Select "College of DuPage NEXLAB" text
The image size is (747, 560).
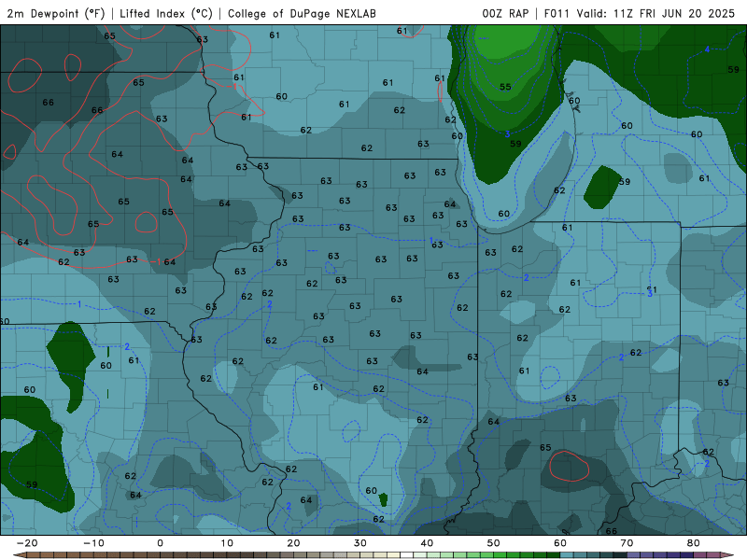pyautogui.click(x=302, y=13)
